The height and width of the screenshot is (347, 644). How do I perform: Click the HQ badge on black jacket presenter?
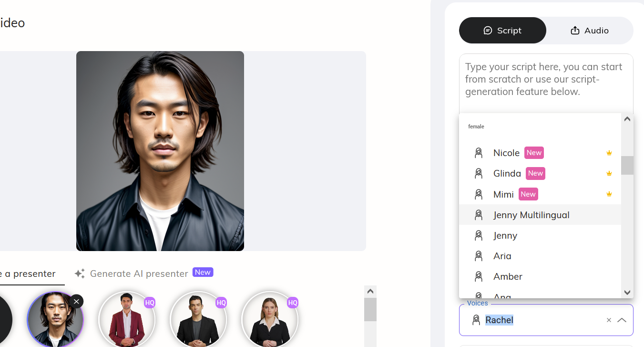[221, 303]
